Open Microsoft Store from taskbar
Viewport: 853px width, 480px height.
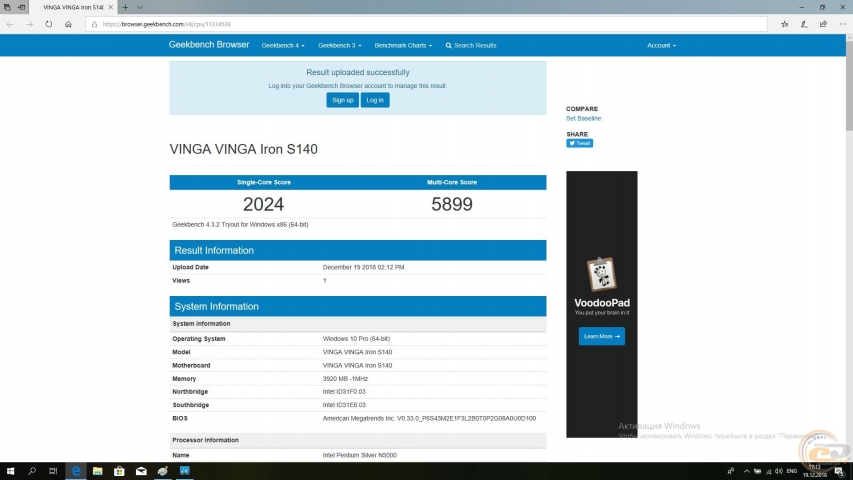119,471
